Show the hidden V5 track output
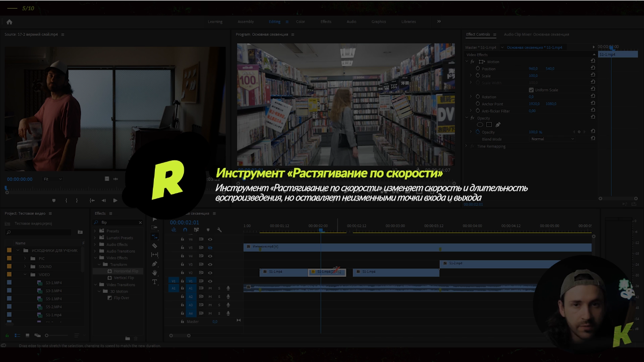Viewport: 644px width, 362px height. click(210, 247)
